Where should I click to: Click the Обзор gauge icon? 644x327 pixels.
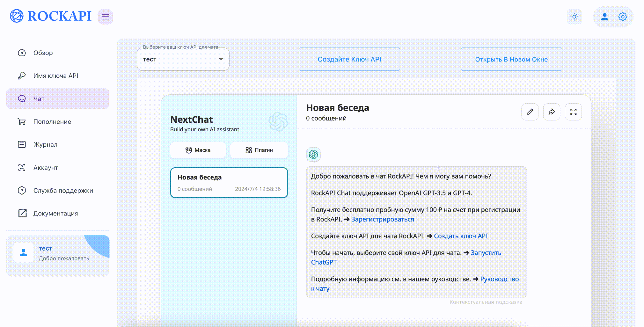click(x=22, y=53)
